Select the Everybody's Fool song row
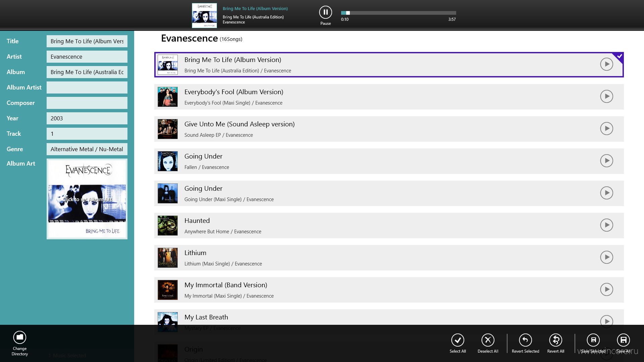 (389, 97)
